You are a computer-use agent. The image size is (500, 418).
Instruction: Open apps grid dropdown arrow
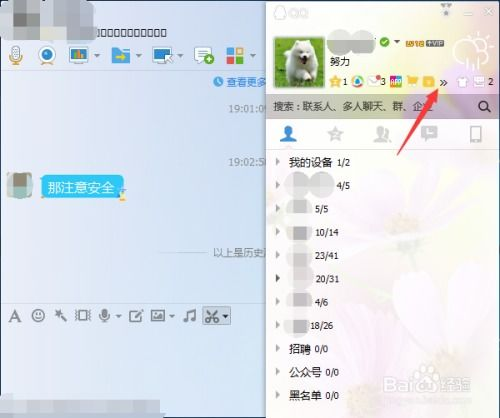(x=253, y=55)
